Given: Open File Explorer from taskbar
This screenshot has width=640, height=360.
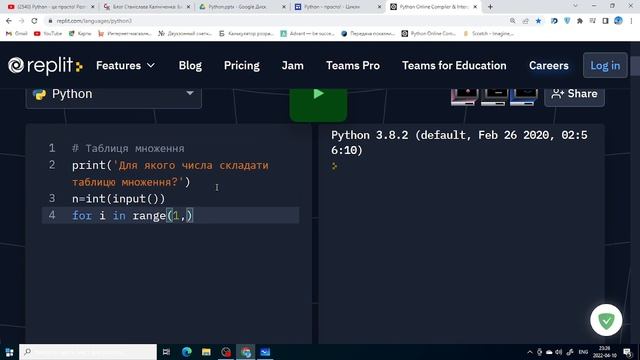Looking at the screenshot, I should (x=206, y=352).
